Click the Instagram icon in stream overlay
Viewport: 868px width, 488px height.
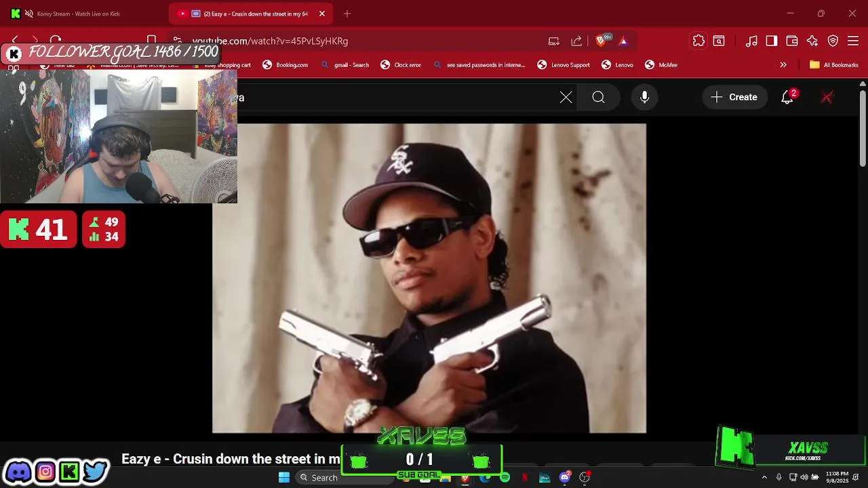pyautogui.click(x=45, y=471)
